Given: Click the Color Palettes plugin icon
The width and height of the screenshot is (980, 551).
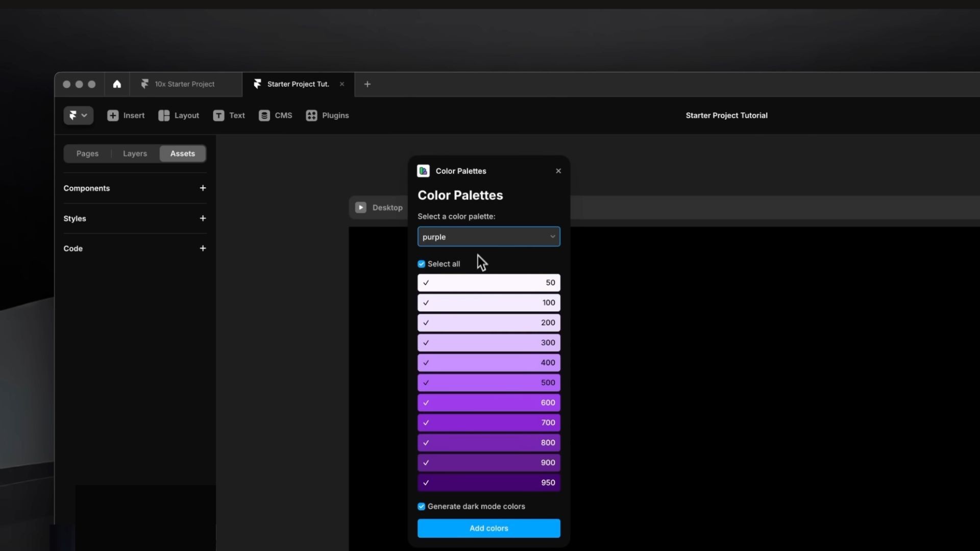Looking at the screenshot, I should point(423,170).
